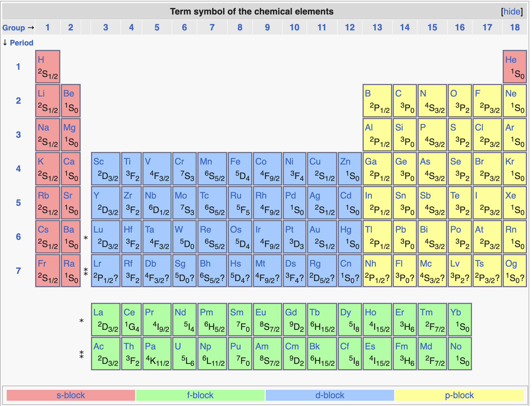Click group 1 column header
The height and width of the screenshot is (406, 532).
coord(48,27)
